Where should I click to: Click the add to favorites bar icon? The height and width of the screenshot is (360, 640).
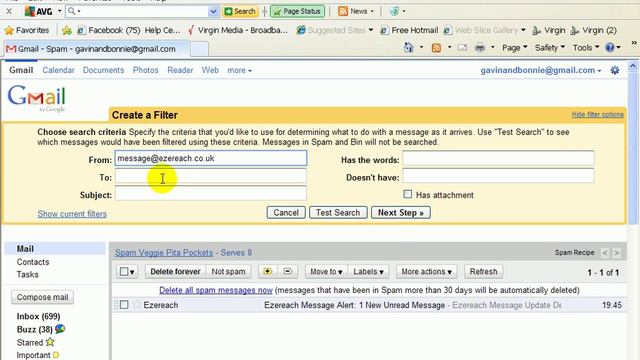pyautogui.click(x=67, y=30)
